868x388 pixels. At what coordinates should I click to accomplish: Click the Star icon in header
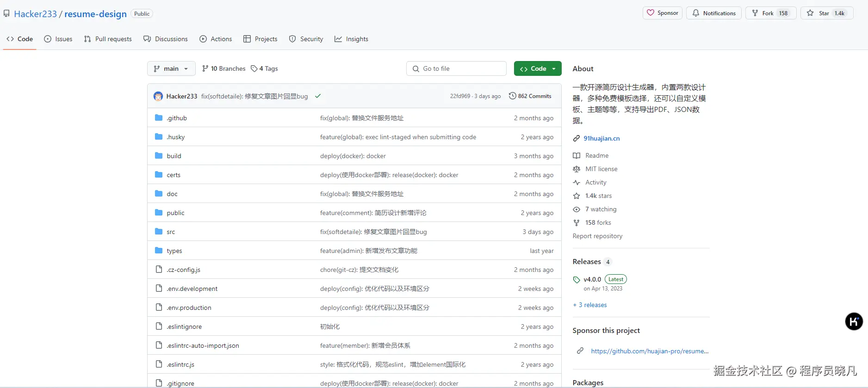coord(810,13)
